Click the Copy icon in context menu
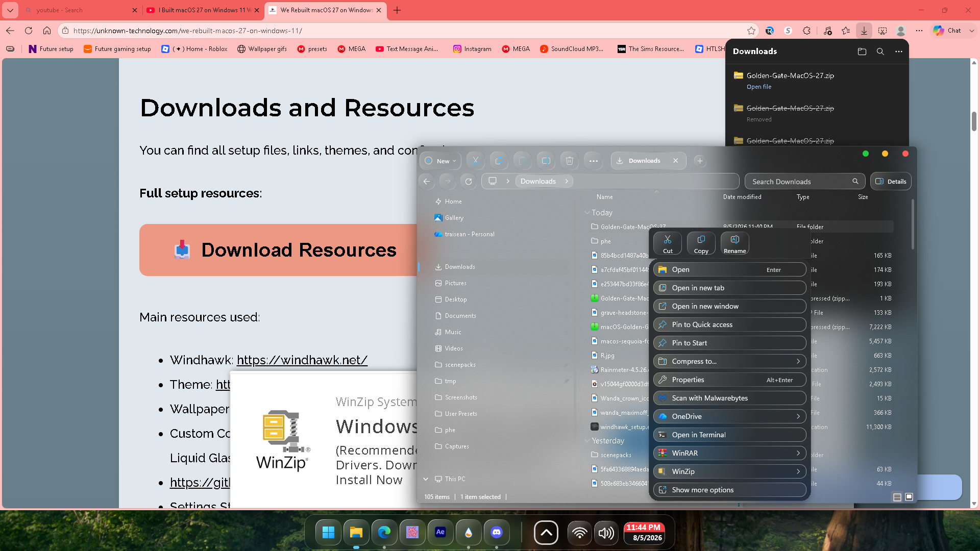The height and width of the screenshot is (551, 980). tap(701, 243)
